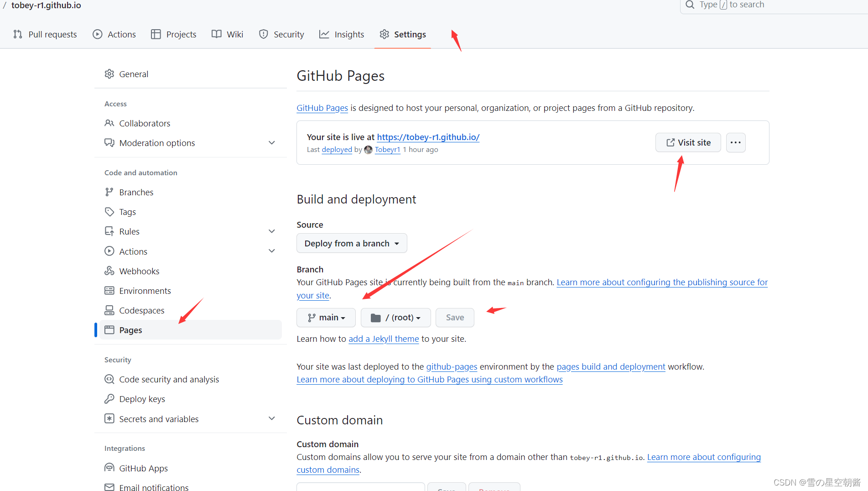
Task: Click the Deploy keys key icon
Action: [109, 399]
